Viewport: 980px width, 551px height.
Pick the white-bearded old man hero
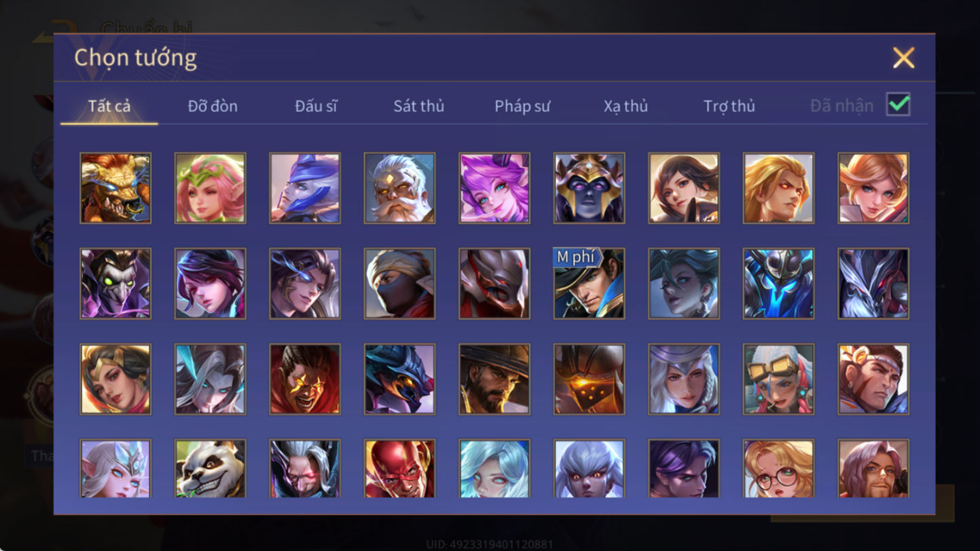coord(399,188)
